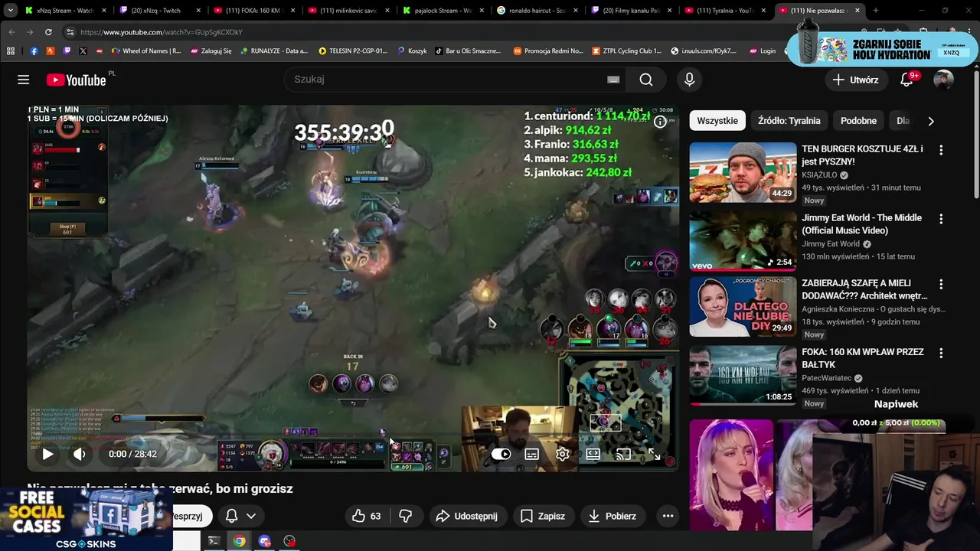This screenshot has width=980, height=551.
Task: Go back with the browser back arrow
Action: (x=11, y=32)
